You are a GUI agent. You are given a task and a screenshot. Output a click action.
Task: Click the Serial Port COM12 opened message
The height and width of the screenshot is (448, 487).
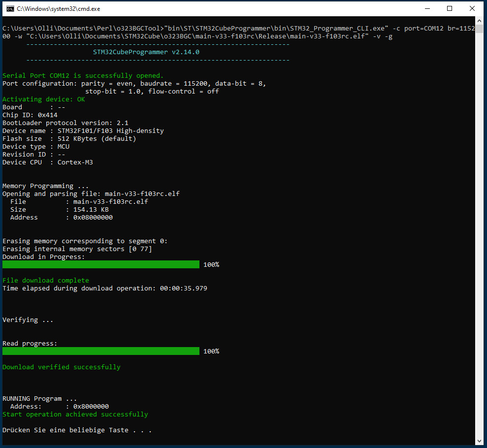coord(83,76)
